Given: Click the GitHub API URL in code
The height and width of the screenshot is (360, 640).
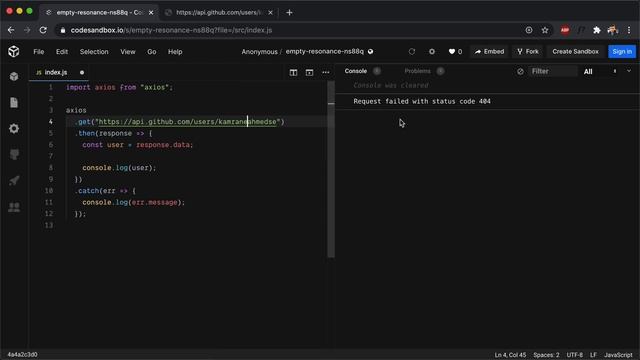Looking at the screenshot, I should tap(187, 122).
